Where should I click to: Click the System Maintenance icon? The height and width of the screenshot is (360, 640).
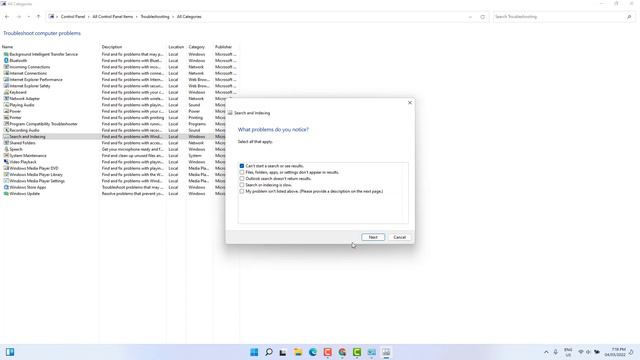click(x=6, y=156)
